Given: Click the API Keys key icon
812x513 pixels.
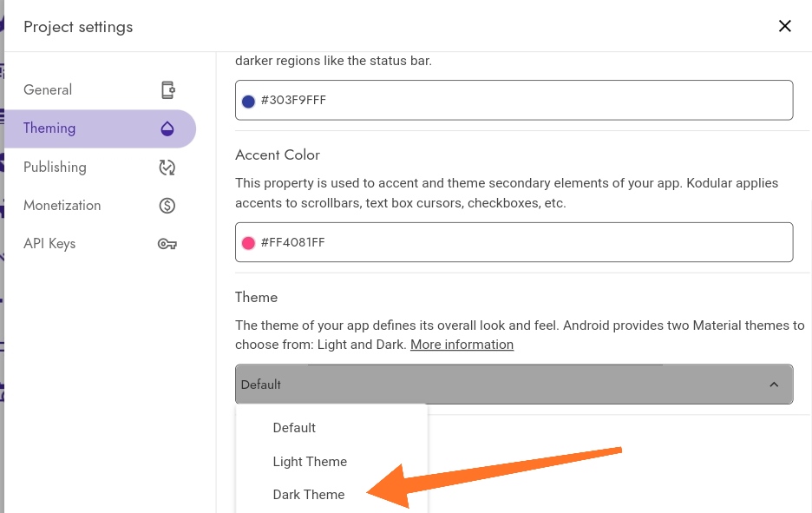Looking at the screenshot, I should coord(167,244).
